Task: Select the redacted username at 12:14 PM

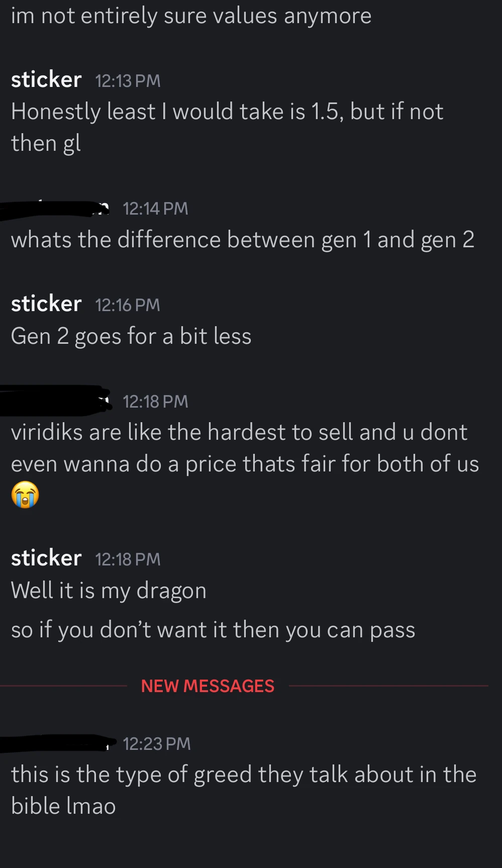Action: coord(55,209)
